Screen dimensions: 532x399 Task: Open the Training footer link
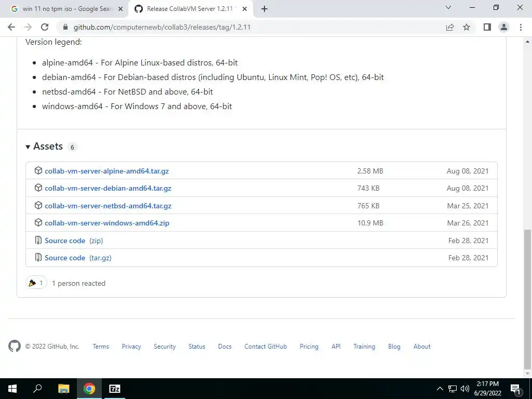(x=364, y=347)
